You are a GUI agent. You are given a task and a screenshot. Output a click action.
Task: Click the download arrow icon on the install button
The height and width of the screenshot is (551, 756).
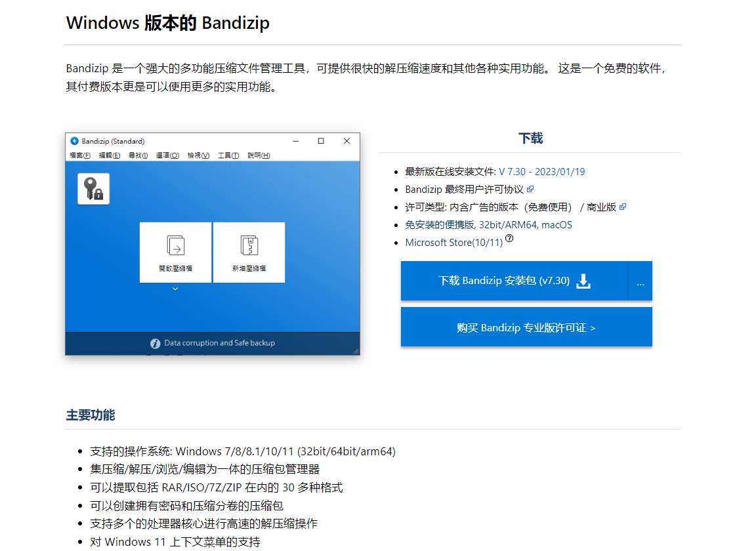583,280
